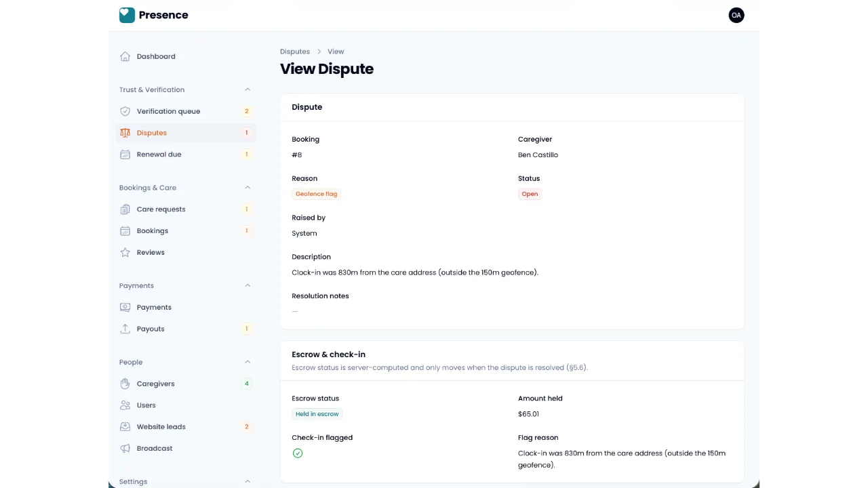Click caregiver name Ben Castillo

point(538,155)
